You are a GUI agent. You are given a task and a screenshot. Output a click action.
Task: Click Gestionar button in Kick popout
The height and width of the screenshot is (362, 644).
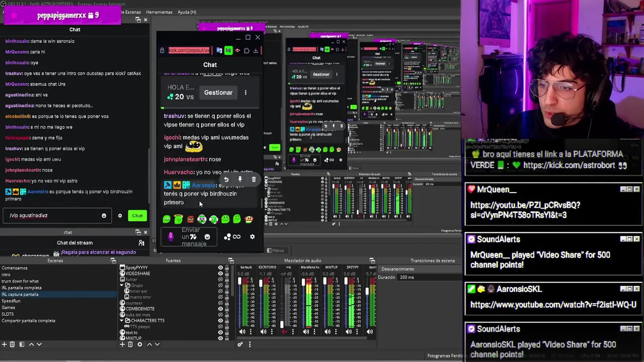218,93
